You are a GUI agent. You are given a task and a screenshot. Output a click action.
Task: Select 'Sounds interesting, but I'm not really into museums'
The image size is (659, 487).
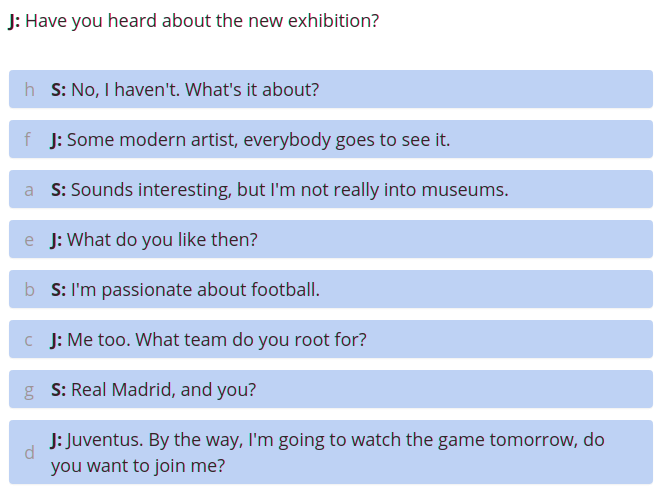click(x=331, y=189)
